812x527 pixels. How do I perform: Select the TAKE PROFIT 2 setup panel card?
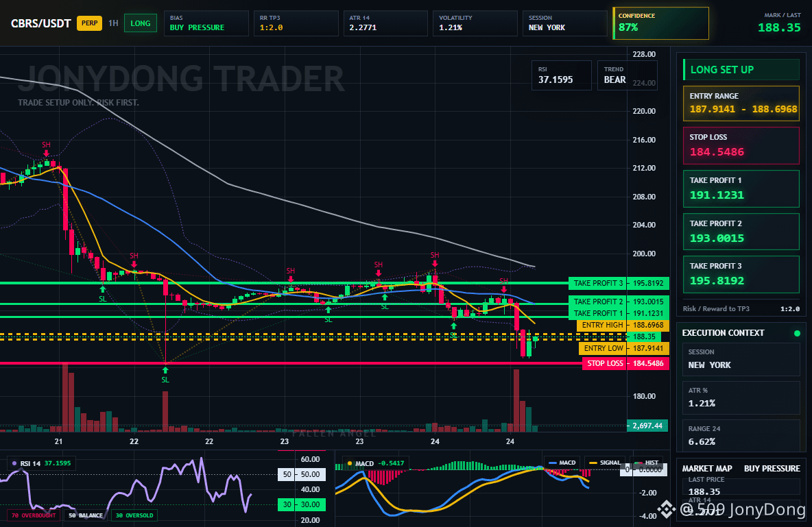click(741, 232)
